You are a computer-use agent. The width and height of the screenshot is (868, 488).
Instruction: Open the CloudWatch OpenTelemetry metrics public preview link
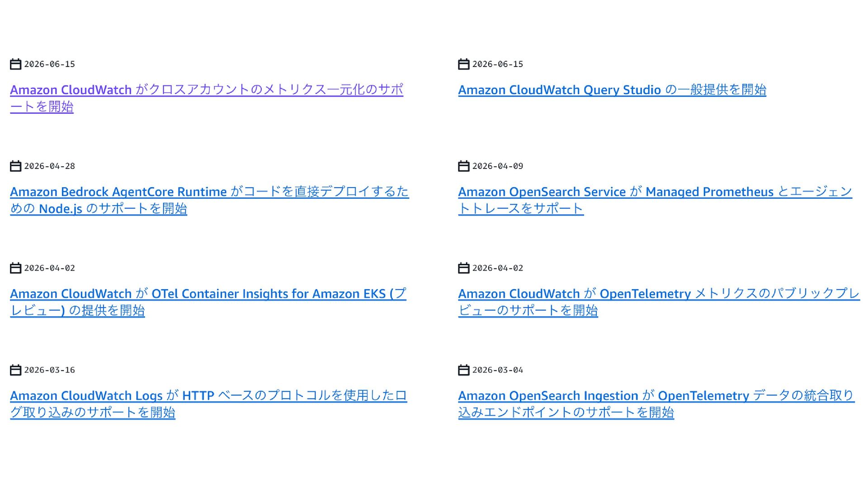click(659, 302)
